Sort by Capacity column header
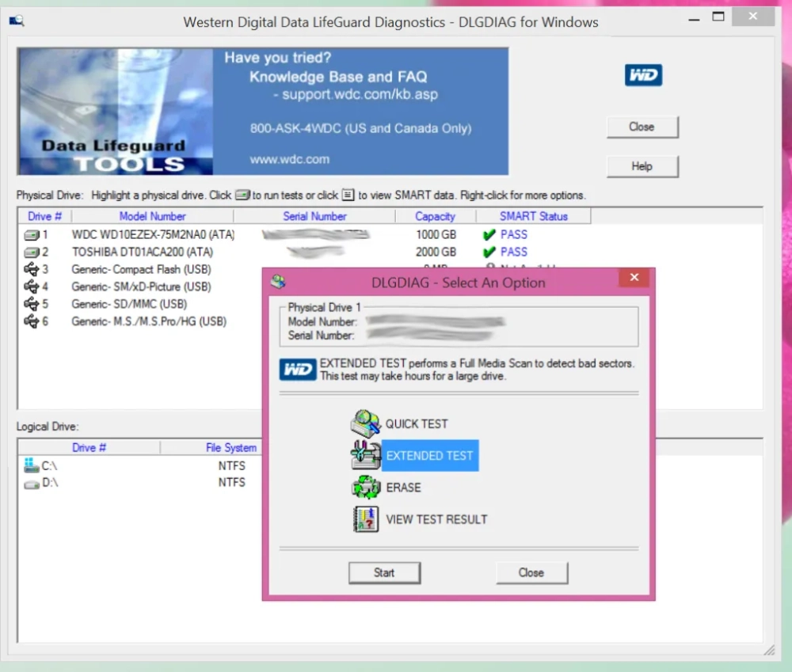 (x=435, y=217)
